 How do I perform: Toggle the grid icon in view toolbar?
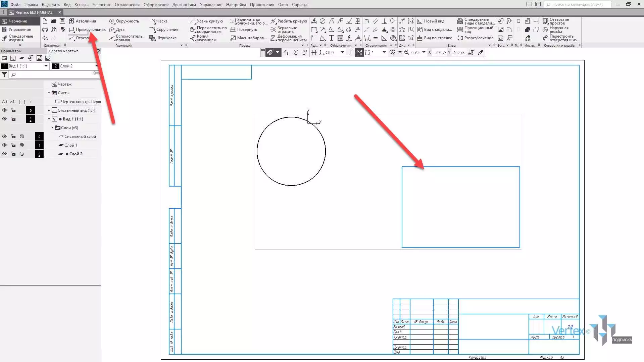pyautogui.click(x=314, y=53)
